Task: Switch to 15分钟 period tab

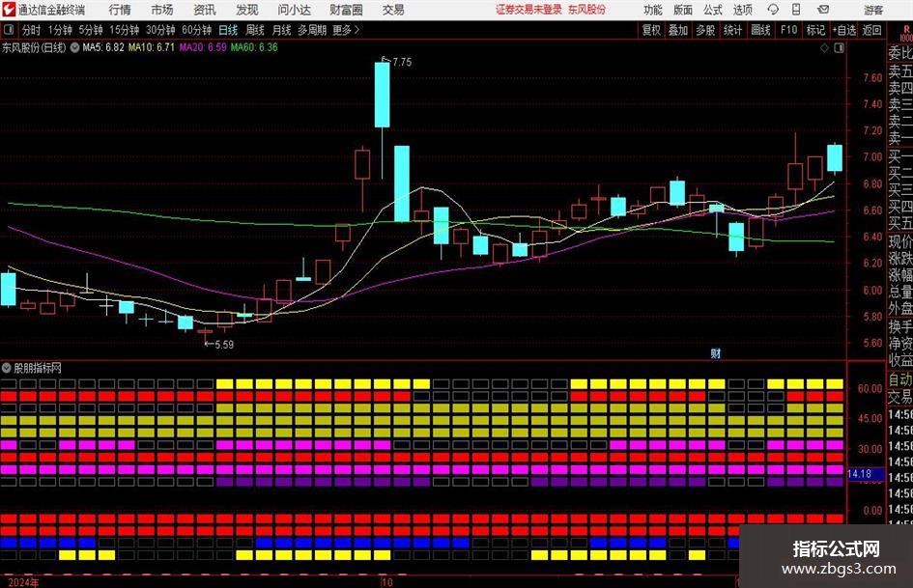Action: coord(125,30)
